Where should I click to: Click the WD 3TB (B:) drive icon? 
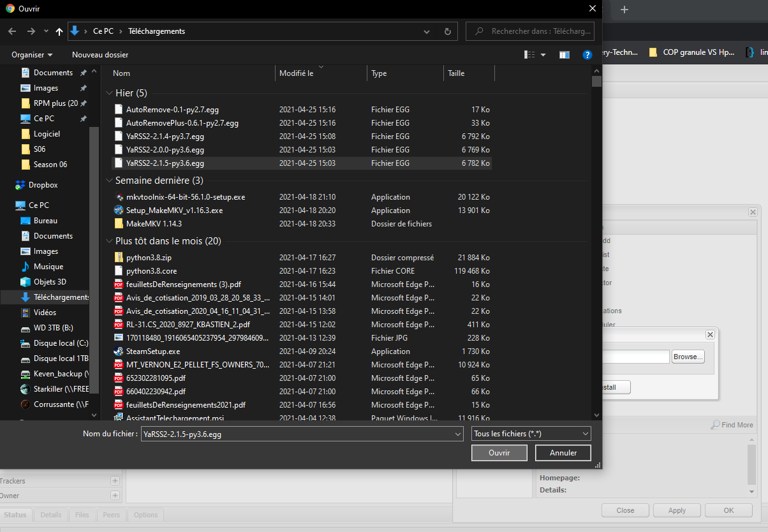26,328
